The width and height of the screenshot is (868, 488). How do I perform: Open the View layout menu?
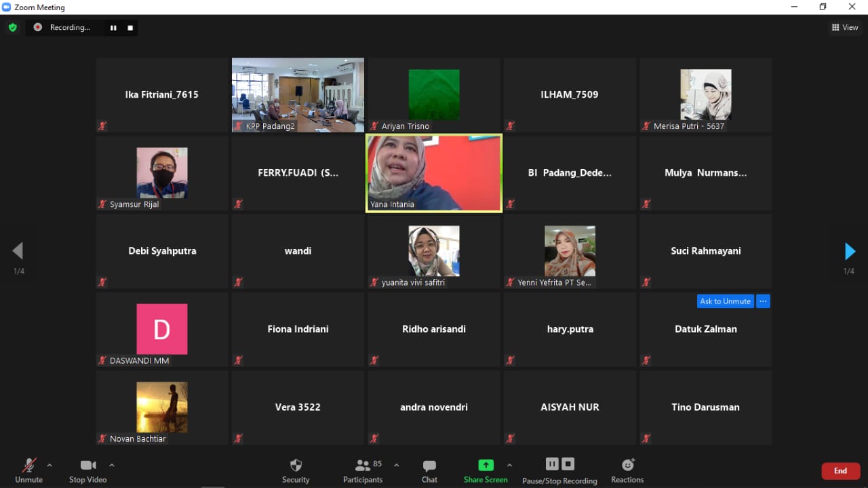coord(845,28)
